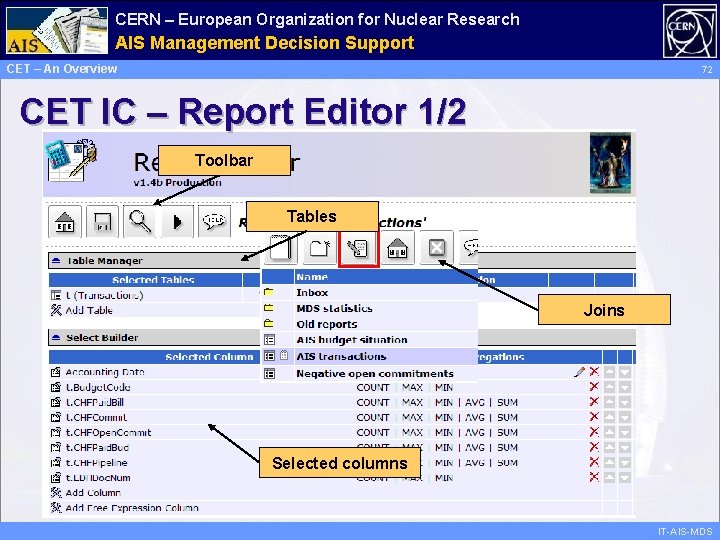Screen dimensions: 720x540
Task: Click the notepad New Report icon in the overlay toolbar
Action: pos(281,248)
